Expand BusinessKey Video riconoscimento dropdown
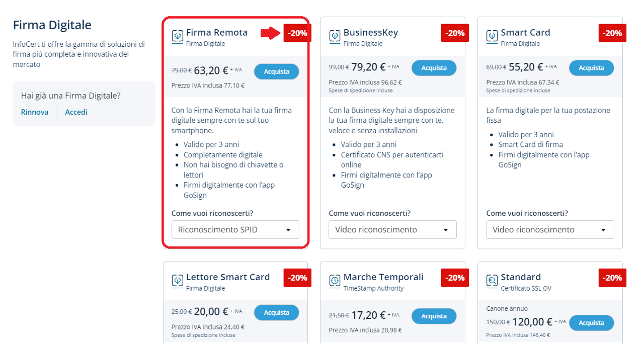 [x=392, y=229]
